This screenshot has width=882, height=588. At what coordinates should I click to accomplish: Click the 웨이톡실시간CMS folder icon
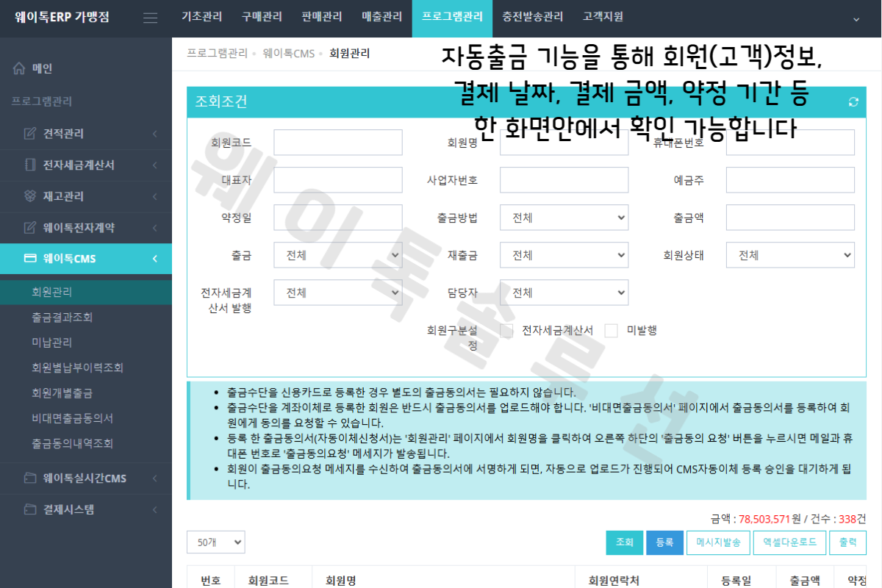click(30, 478)
